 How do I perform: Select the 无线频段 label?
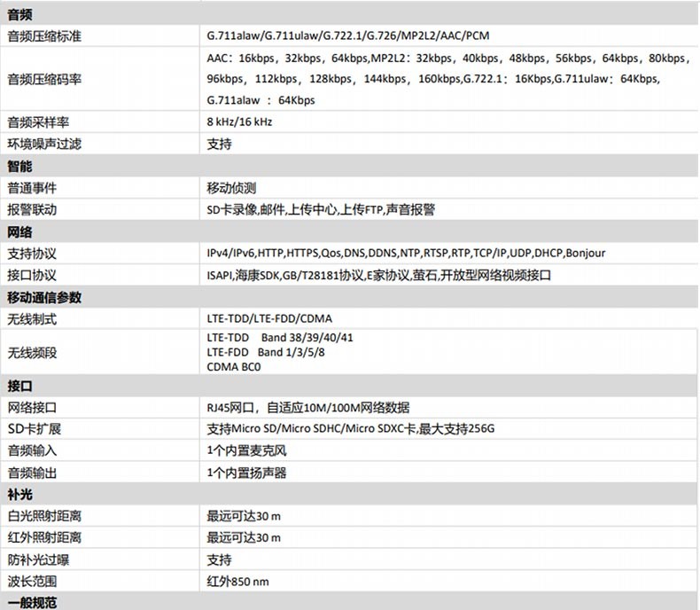click(x=32, y=353)
